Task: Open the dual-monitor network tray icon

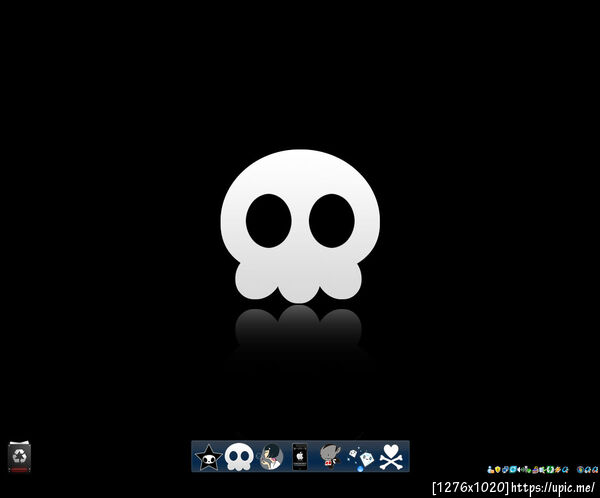Action: click(505, 470)
